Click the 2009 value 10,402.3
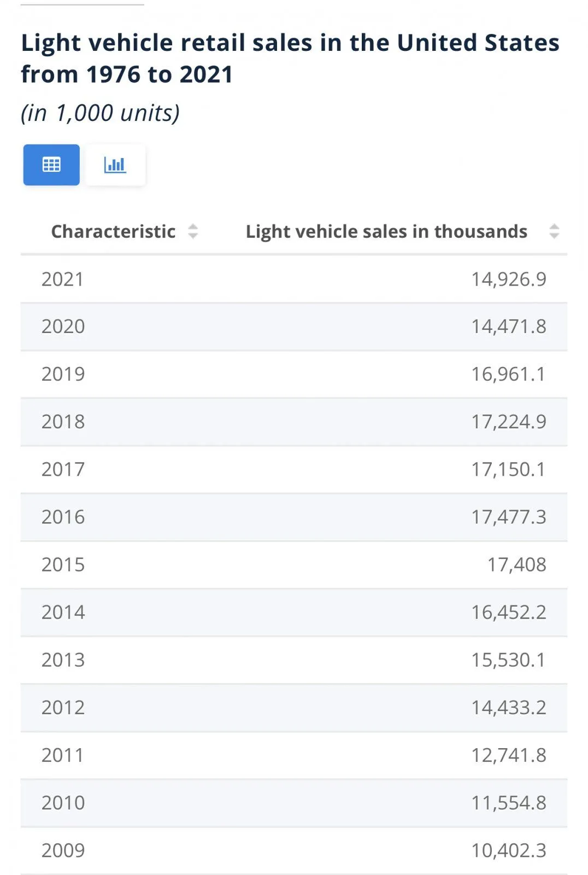Image resolution: width=588 pixels, height=875 pixels. [508, 850]
